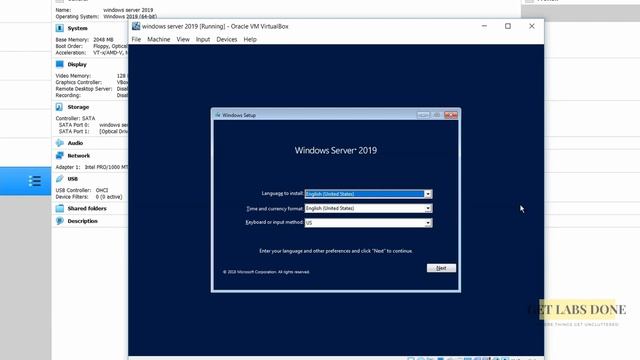Open the File menu in VirtualBox VM window

(136, 40)
